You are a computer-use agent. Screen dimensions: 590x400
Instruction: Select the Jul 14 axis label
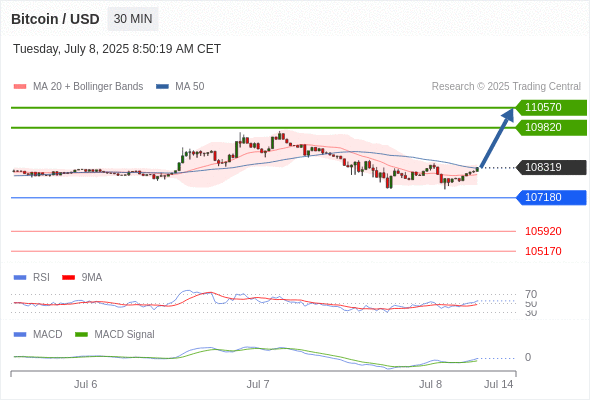point(499,384)
